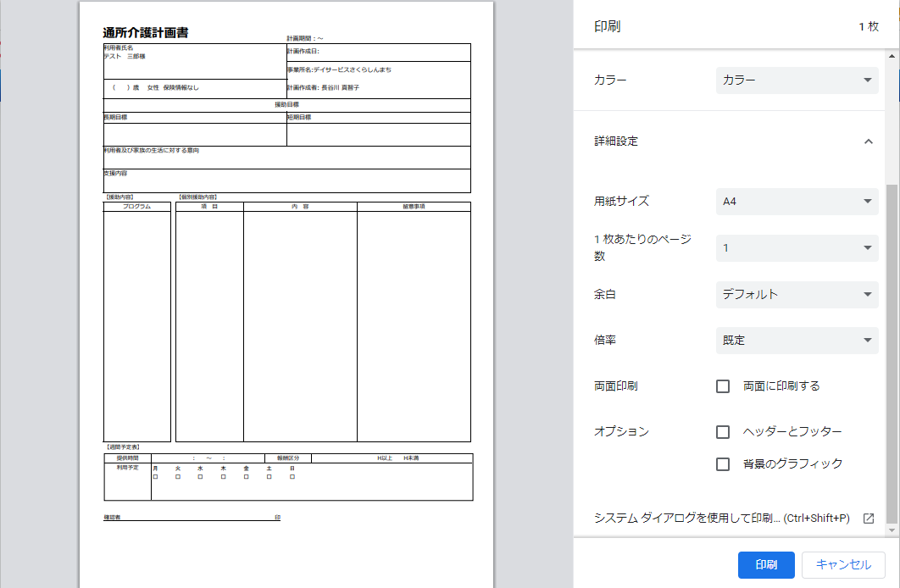Click the 両面に印刷する label text
This screenshot has width=900, height=588.
[781, 386]
